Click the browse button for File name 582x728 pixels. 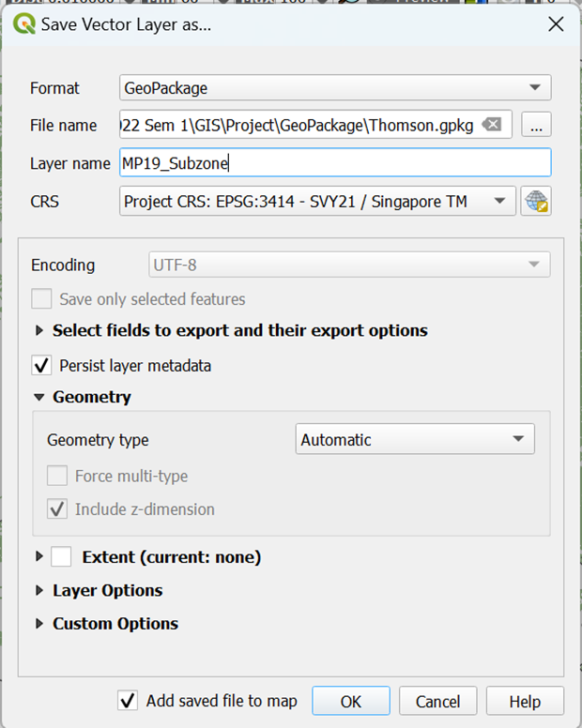[x=536, y=125]
